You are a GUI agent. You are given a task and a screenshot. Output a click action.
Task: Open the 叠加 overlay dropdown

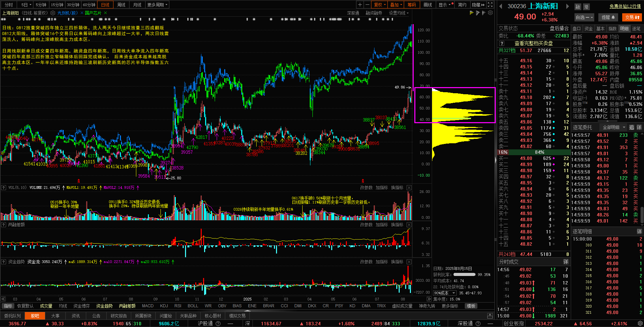coord(396,5)
